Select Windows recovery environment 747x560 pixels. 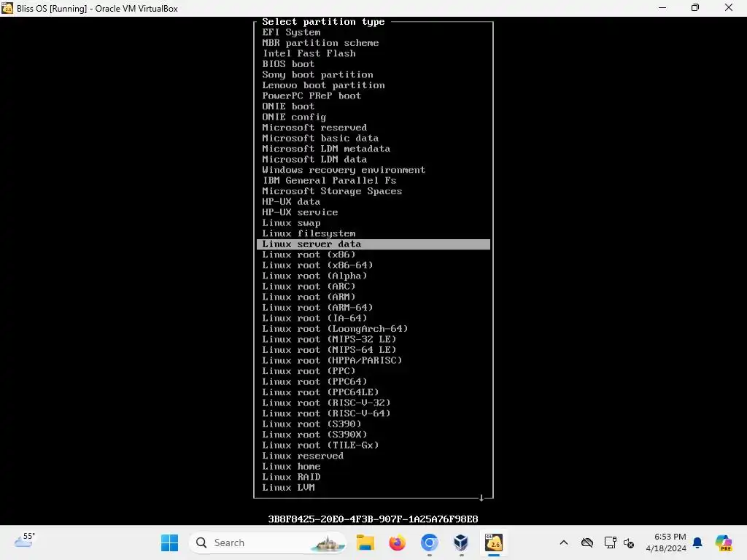coord(344,170)
